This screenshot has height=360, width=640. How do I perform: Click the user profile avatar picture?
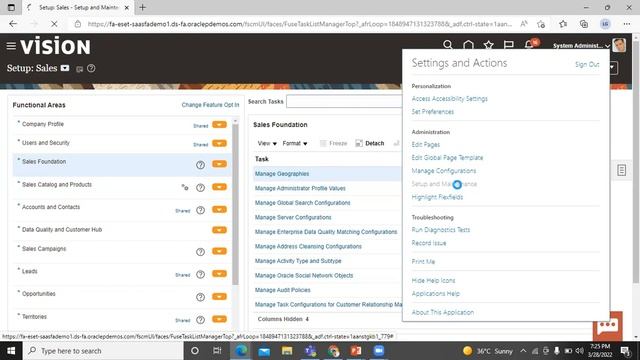click(x=619, y=45)
